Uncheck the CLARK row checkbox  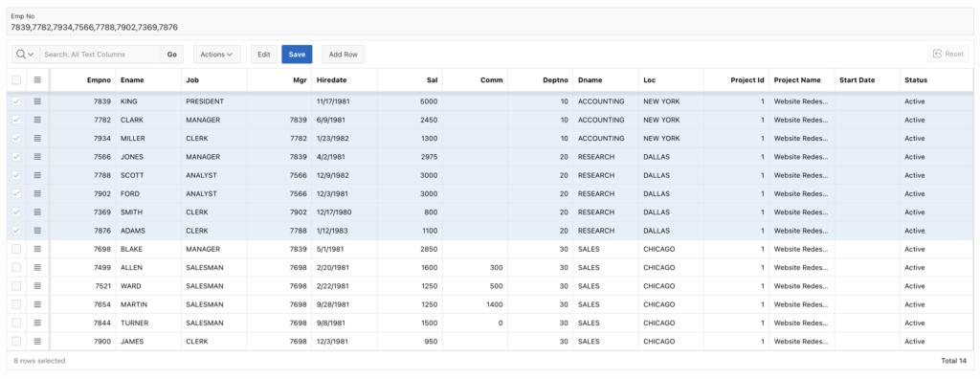(x=16, y=120)
